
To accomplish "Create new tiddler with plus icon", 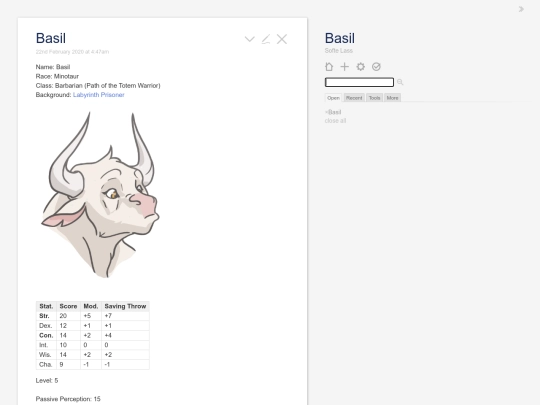I will pyautogui.click(x=344, y=67).
